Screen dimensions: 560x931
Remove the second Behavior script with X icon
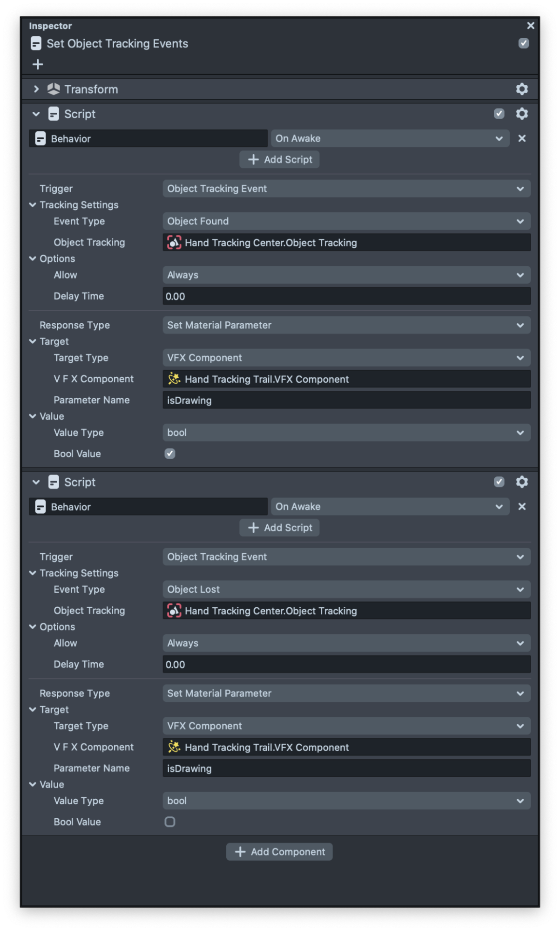point(522,507)
